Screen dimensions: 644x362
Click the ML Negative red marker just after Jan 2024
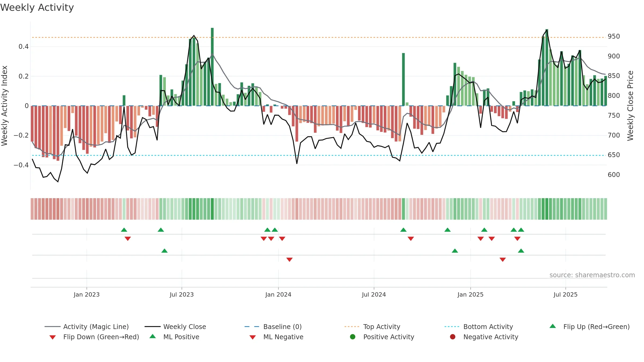point(289,260)
